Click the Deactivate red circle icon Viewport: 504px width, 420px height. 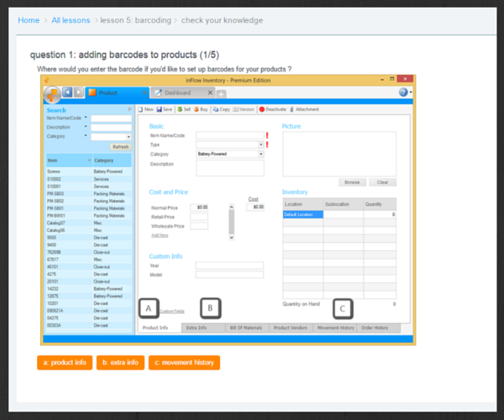coord(262,109)
